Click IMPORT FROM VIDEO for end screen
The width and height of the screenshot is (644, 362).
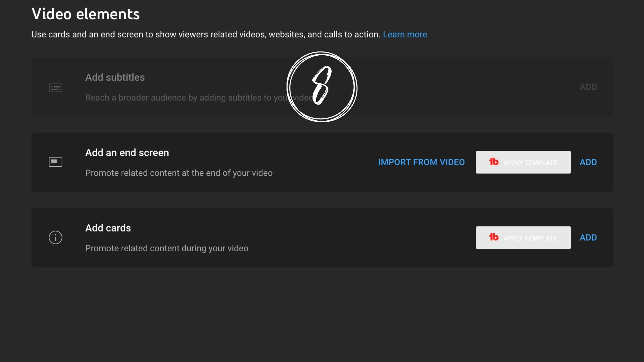coord(421,162)
